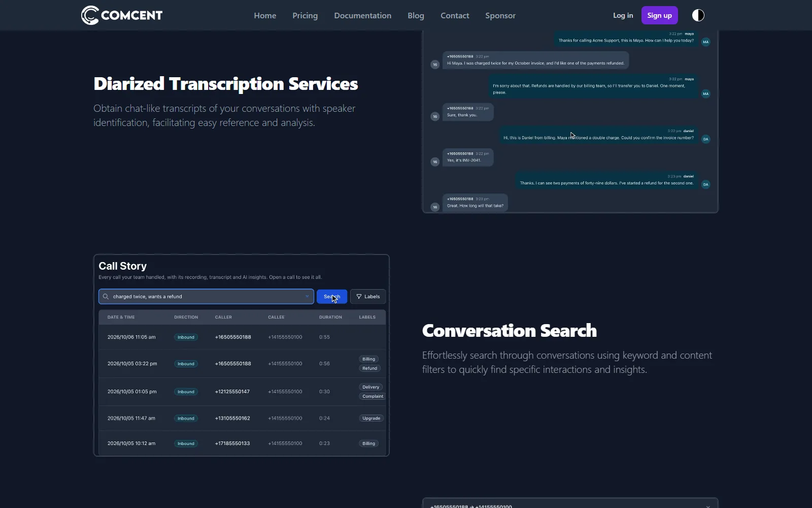
Task: Toggle the dark/light theme switch
Action: click(698, 15)
